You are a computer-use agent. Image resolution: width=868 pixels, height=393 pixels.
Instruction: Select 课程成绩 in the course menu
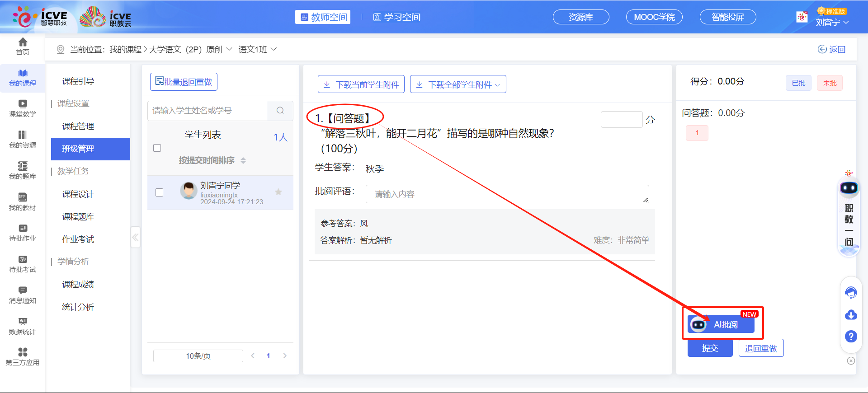coord(78,285)
